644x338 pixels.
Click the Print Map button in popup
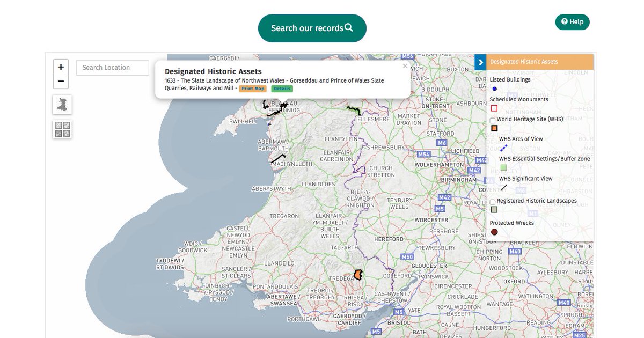253,89
